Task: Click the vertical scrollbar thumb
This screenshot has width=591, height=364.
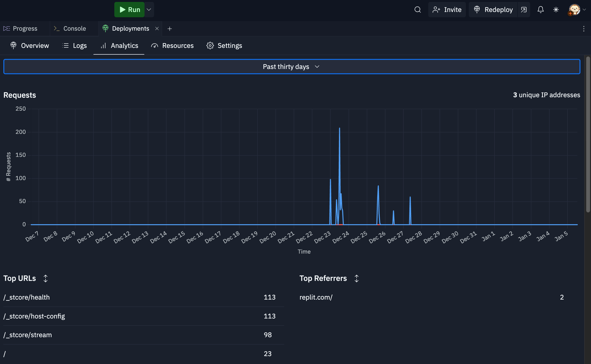Action: (x=588, y=134)
